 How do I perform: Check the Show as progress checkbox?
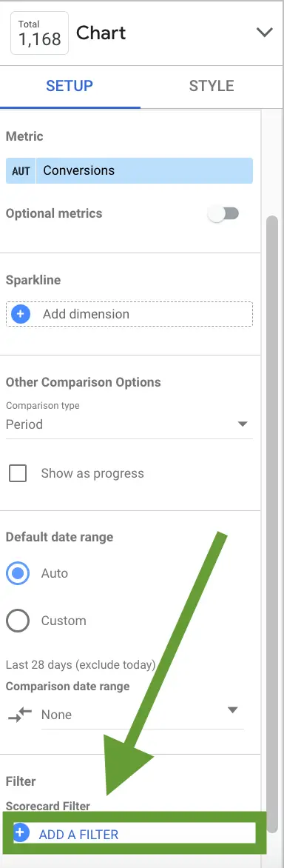click(x=18, y=473)
